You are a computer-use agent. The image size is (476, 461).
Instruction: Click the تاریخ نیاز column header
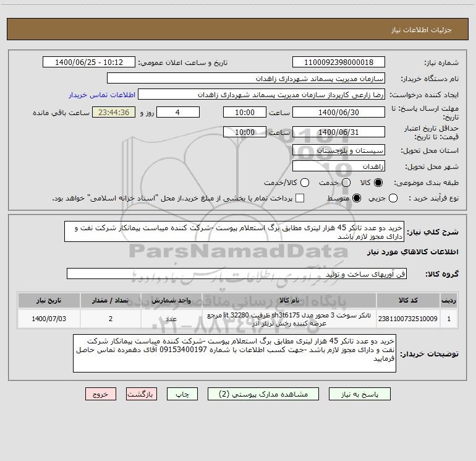[49, 300]
